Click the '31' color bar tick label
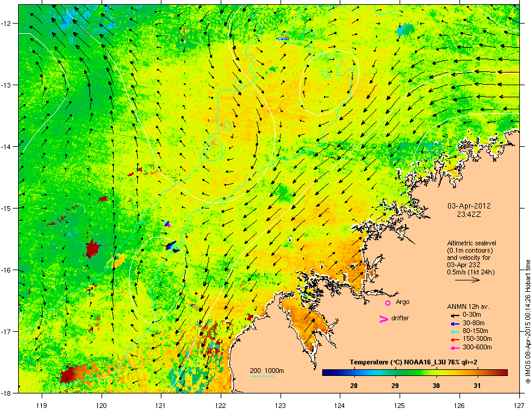The height and width of the screenshot is (411, 532). [477, 386]
